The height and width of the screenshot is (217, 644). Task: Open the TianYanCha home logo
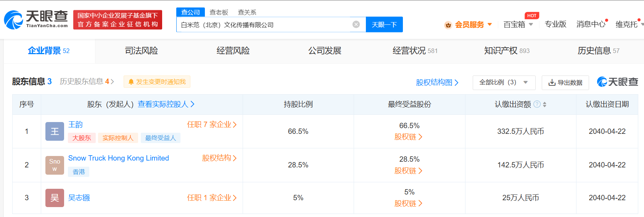click(36, 19)
